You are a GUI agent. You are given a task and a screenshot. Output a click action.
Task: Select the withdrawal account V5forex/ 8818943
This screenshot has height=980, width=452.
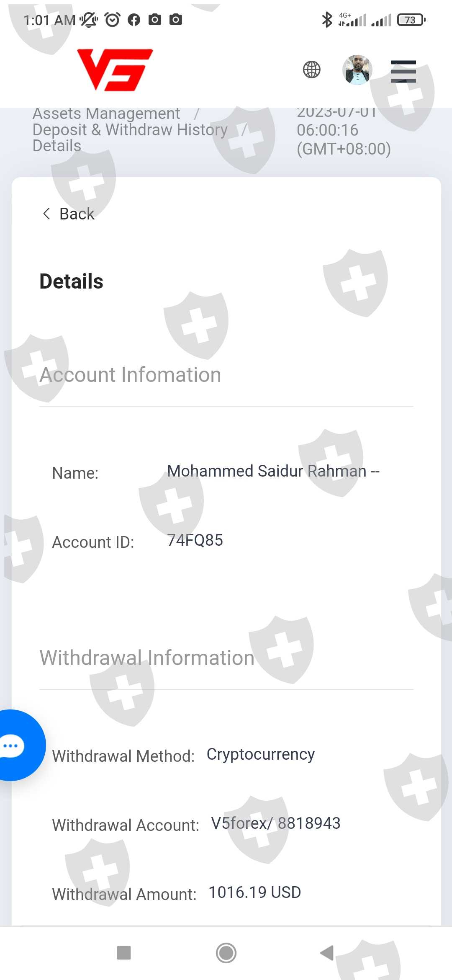[275, 823]
